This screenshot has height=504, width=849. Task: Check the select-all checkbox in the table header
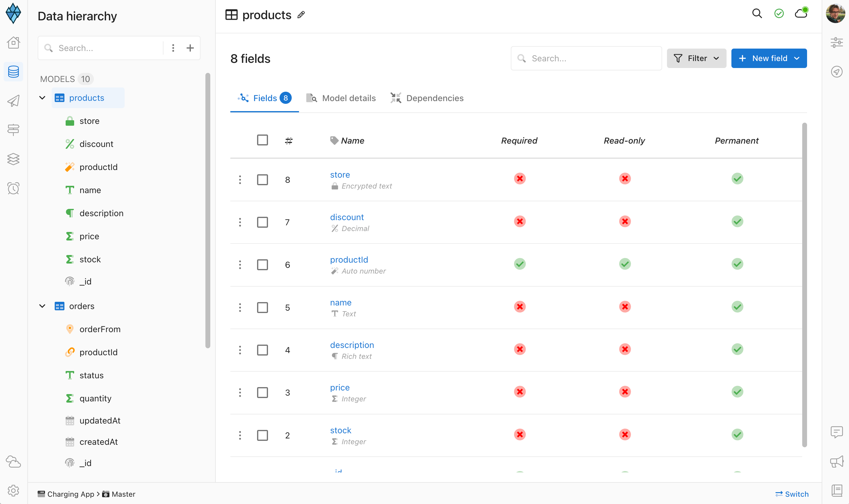[262, 140]
